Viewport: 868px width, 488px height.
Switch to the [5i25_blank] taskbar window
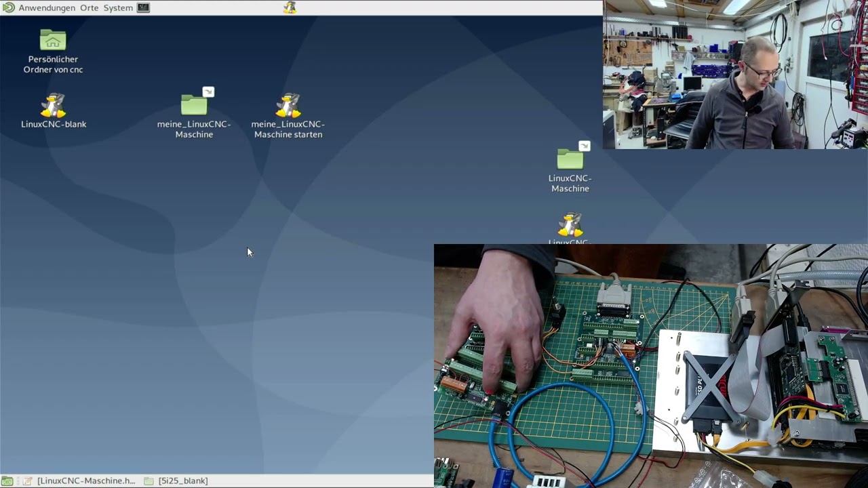[176, 481]
